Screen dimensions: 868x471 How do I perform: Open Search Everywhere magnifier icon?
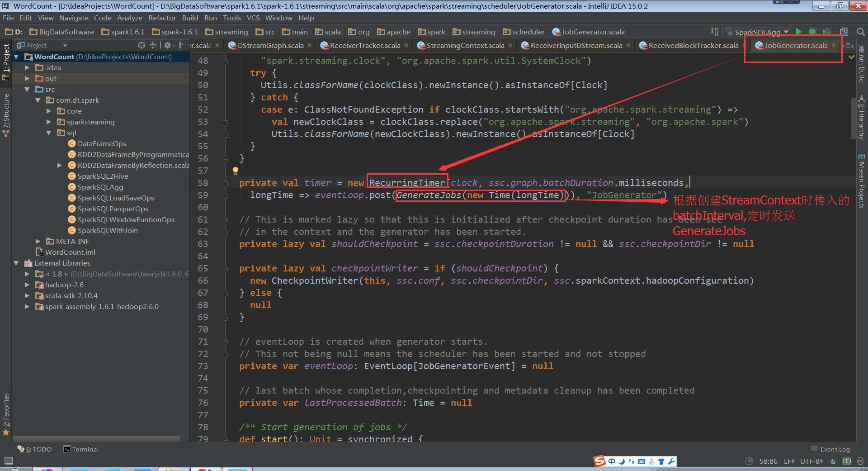point(860,32)
